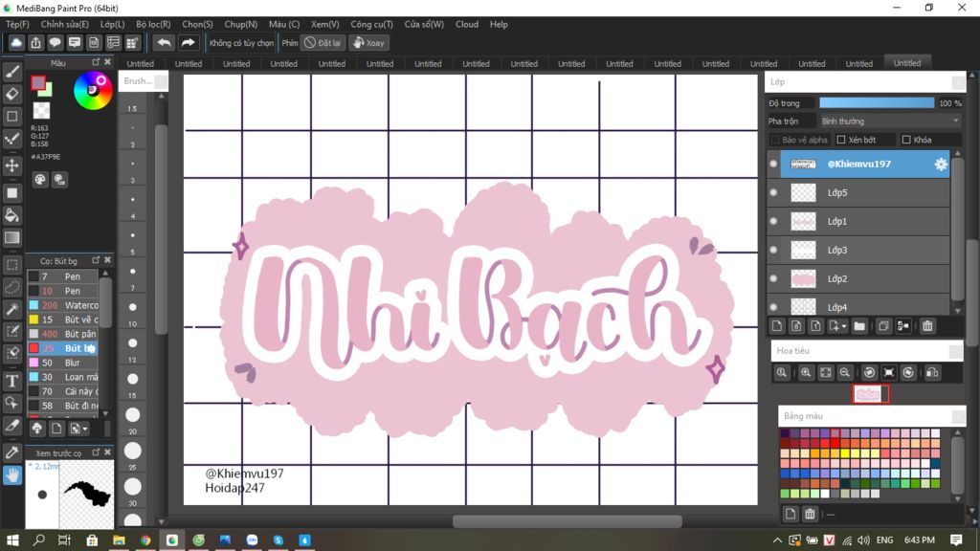This screenshot has width=980, height=551.
Task: Toggle the Bảo vệ alpha checkbox
Action: (x=775, y=140)
